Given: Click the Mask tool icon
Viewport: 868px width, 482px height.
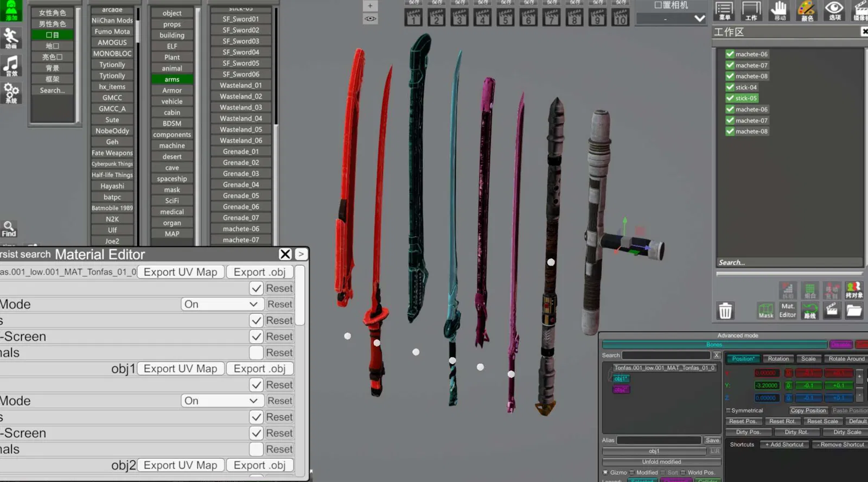Looking at the screenshot, I should (765, 310).
